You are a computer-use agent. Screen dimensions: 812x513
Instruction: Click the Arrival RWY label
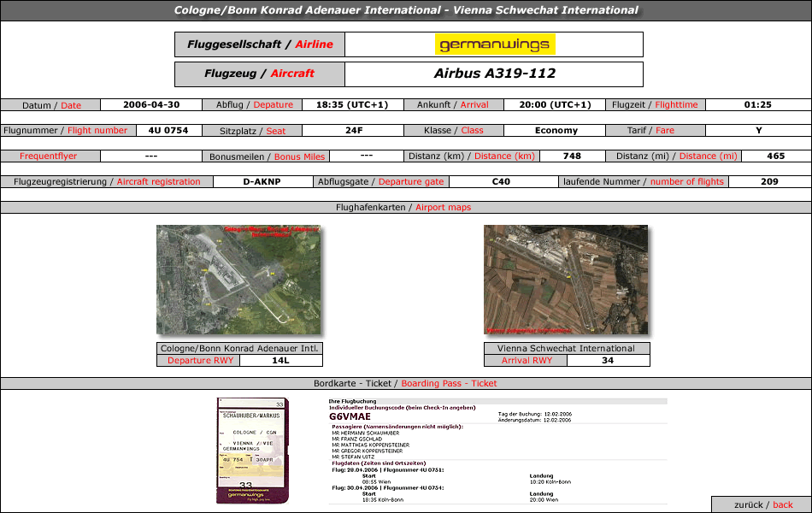[x=527, y=361]
